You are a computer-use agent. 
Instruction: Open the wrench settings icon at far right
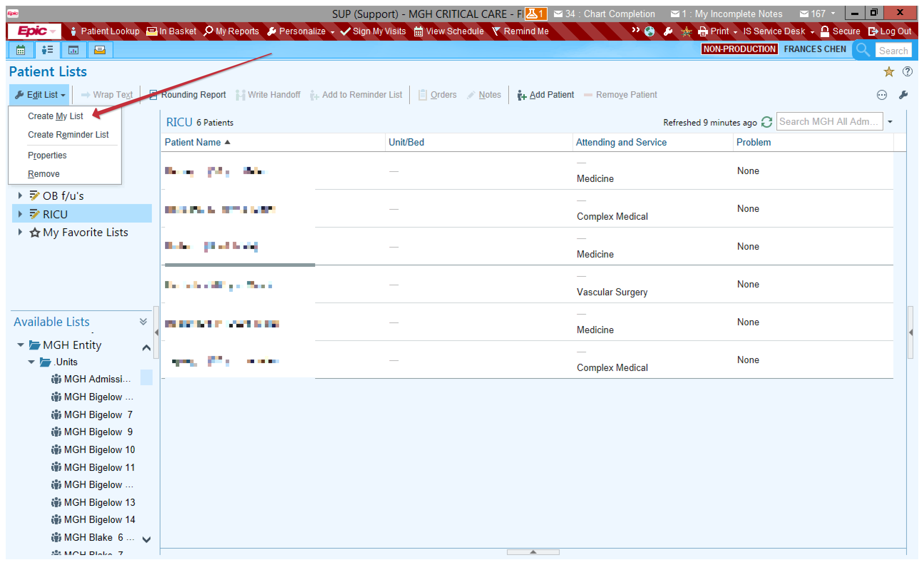click(903, 95)
